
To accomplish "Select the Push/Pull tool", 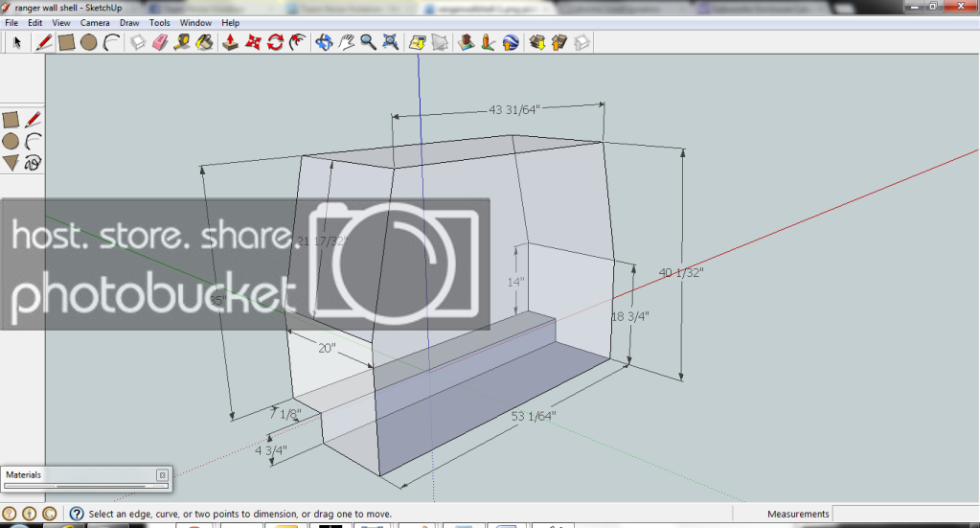I will click(x=230, y=42).
